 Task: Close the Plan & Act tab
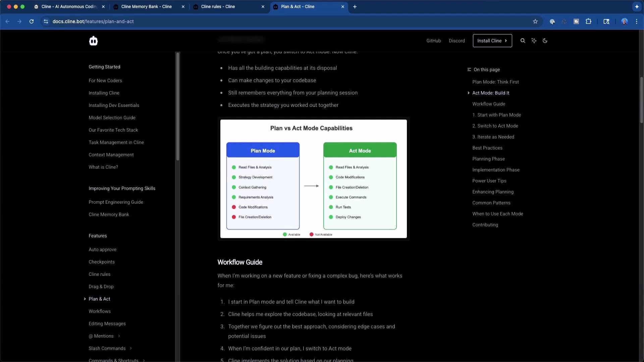tap(342, 7)
